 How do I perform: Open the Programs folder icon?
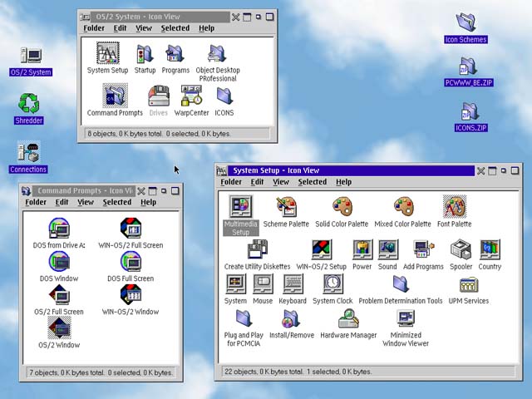tap(175, 54)
